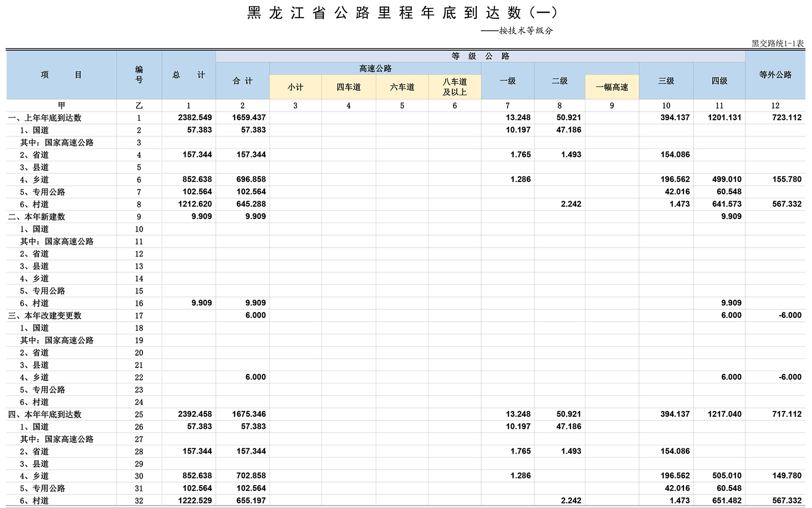Click the value 2392.458
Image resolution: width=812 pixels, height=508 pixels.
tap(195, 414)
